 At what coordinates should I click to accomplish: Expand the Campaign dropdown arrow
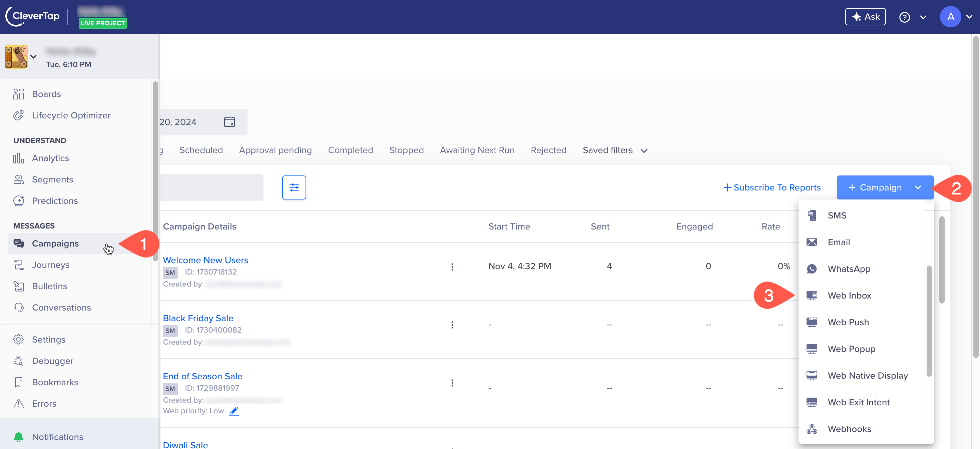(x=918, y=187)
